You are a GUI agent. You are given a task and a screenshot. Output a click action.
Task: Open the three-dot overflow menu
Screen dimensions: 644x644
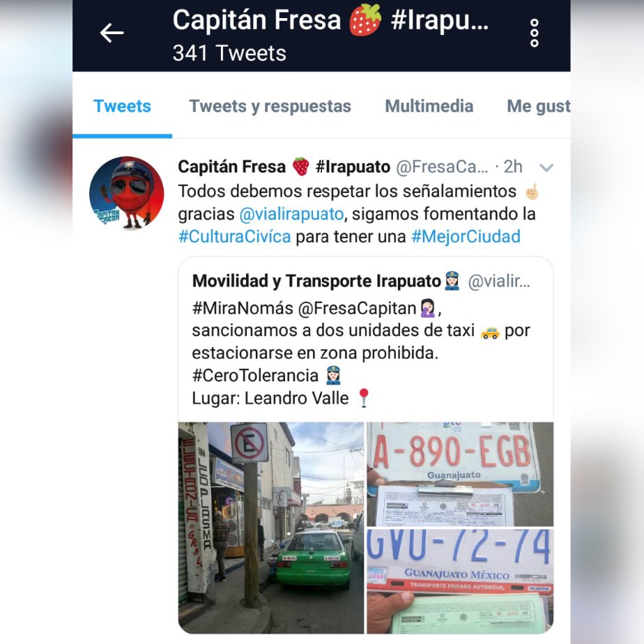pyautogui.click(x=535, y=33)
